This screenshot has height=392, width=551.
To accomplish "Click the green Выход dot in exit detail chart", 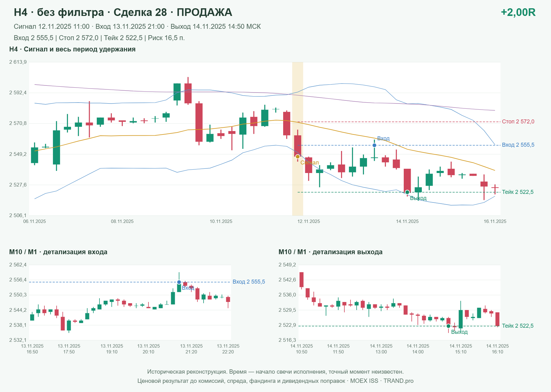I will [x=448, y=326].
